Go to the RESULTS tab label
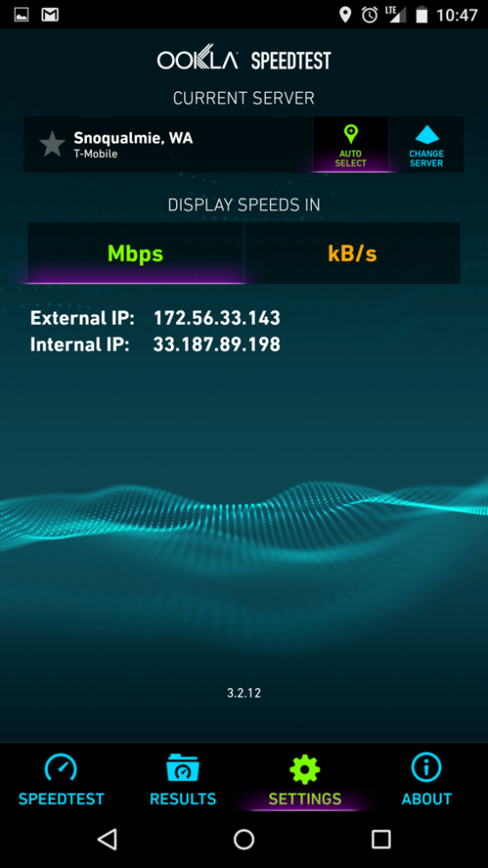This screenshot has height=868, width=488. 182,799
